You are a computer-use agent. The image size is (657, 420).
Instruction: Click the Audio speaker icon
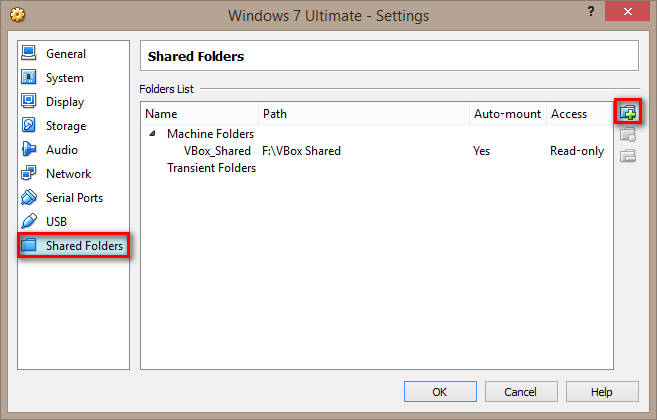click(x=28, y=149)
